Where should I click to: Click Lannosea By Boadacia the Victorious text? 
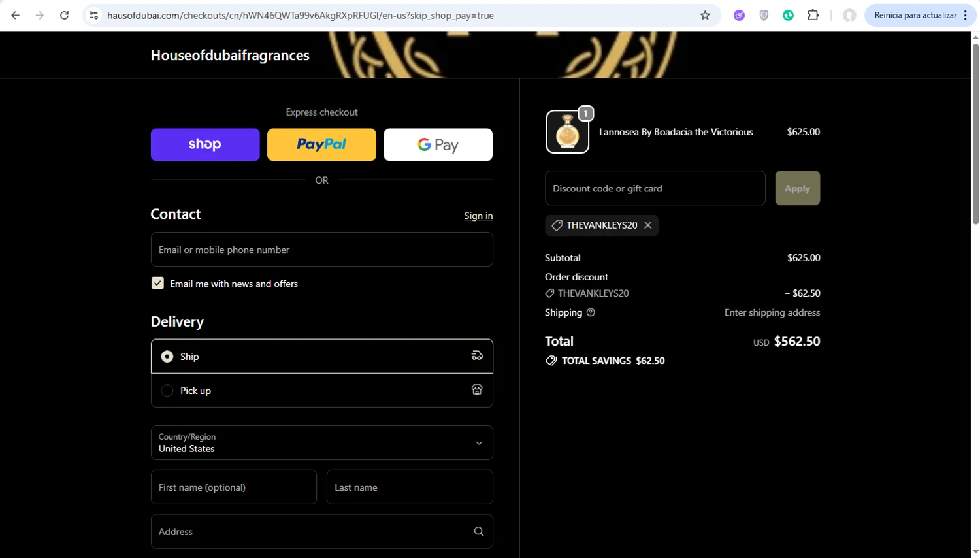pyautogui.click(x=676, y=132)
